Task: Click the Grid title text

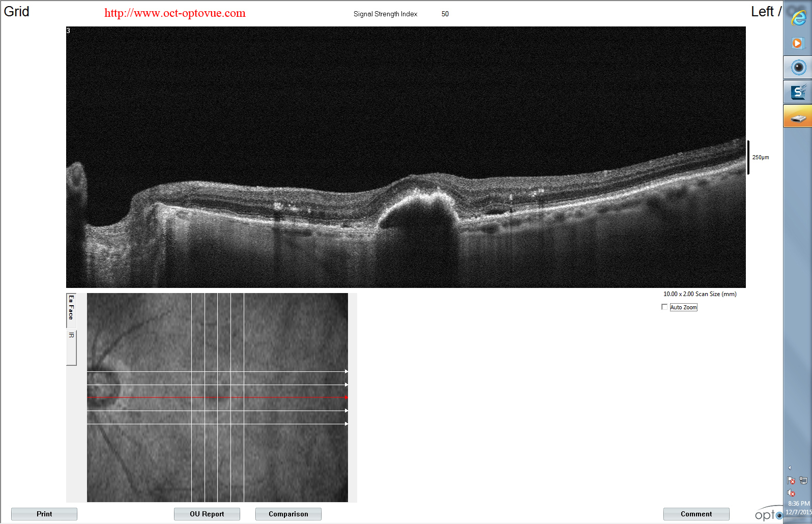Action: pyautogui.click(x=16, y=12)
